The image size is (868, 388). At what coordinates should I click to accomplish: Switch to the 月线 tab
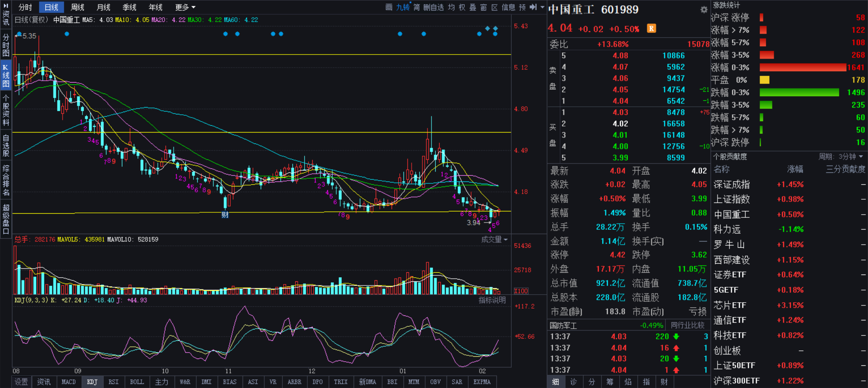click(103, 7)
